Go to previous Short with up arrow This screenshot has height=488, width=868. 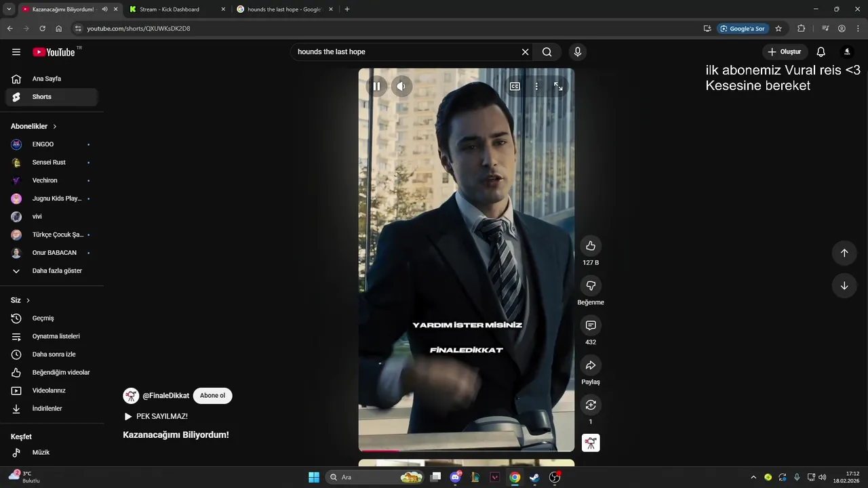tap(844, 253)
